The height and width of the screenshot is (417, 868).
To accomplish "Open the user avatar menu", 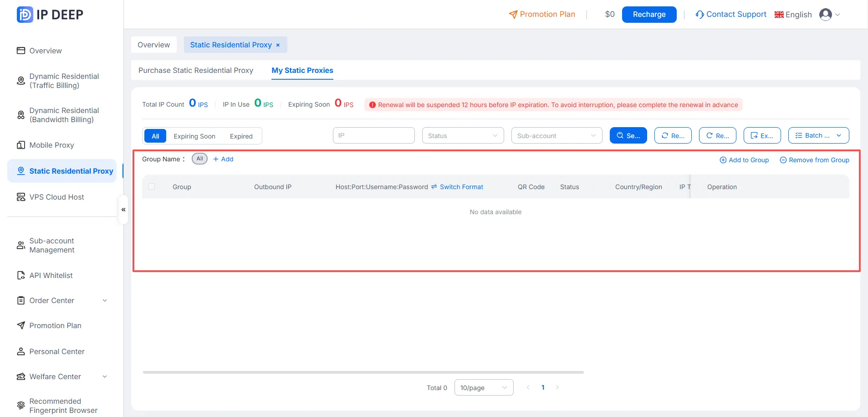I will click(x=830, y=15).
